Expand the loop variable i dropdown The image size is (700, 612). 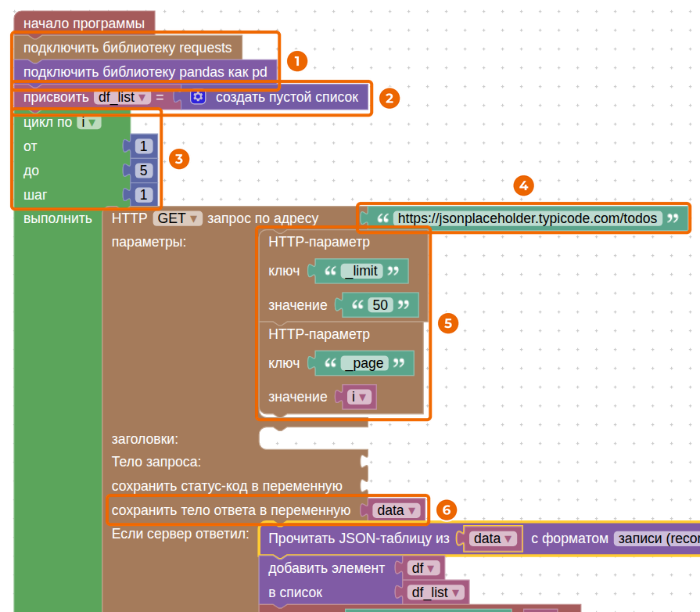point(89,122)
